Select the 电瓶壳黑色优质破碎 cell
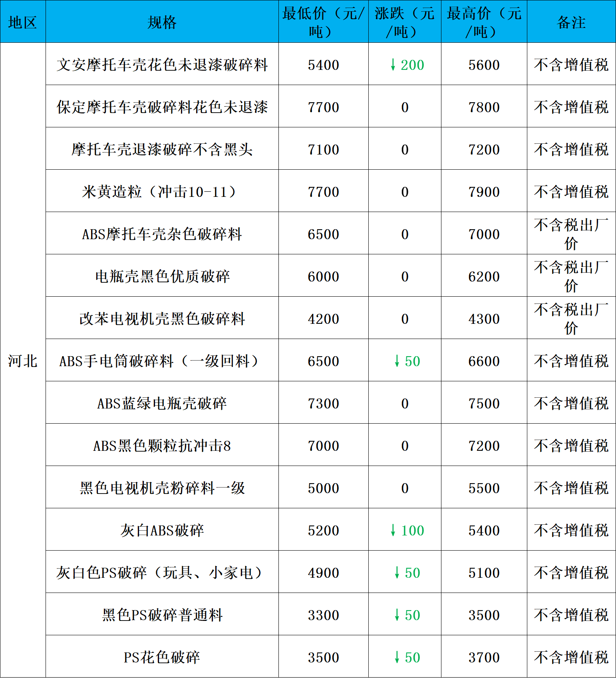 pyautogui.click(x=162, y=276)
